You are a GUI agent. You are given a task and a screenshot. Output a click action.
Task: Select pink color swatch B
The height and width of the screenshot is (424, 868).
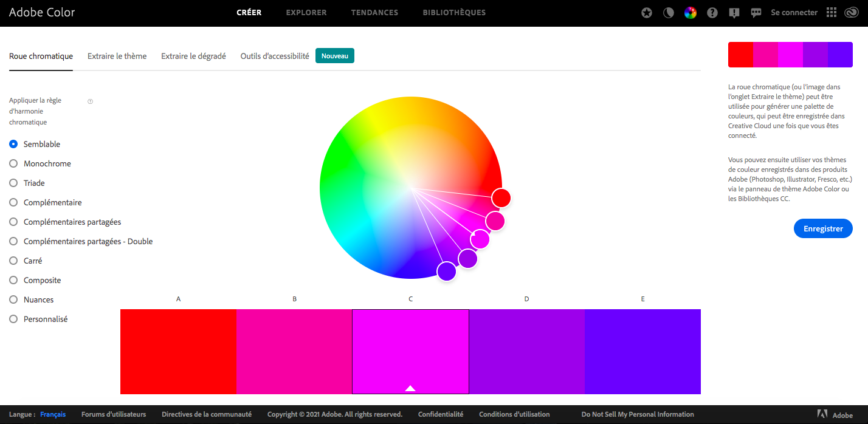pyautogui.click(x=294, y=352)
